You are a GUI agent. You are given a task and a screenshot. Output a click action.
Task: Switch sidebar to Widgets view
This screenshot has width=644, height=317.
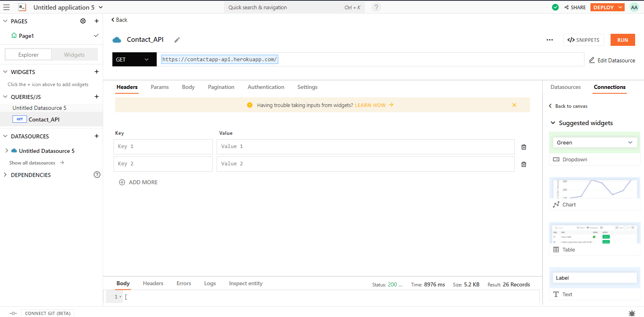coord(74,55)
